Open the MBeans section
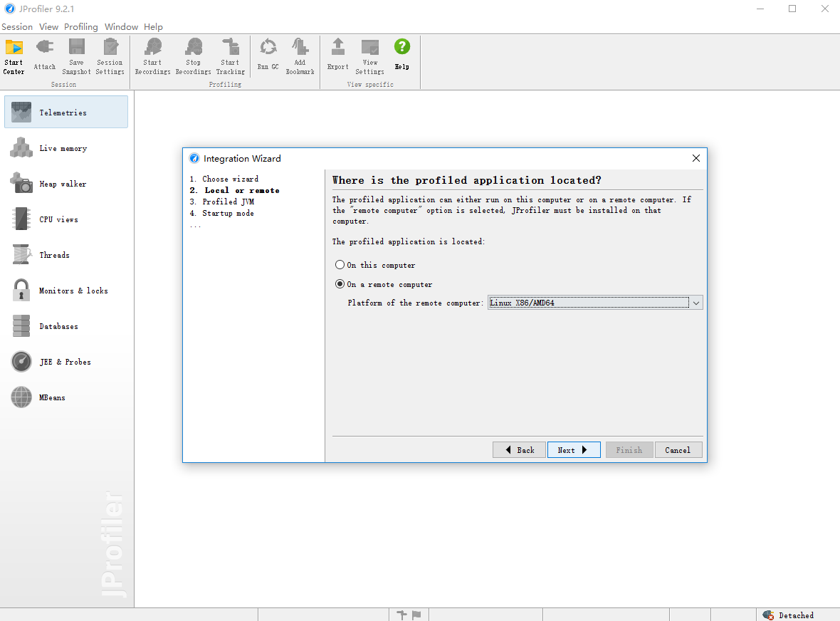Viewport: 840px width, 621px height. click(66, 397)
